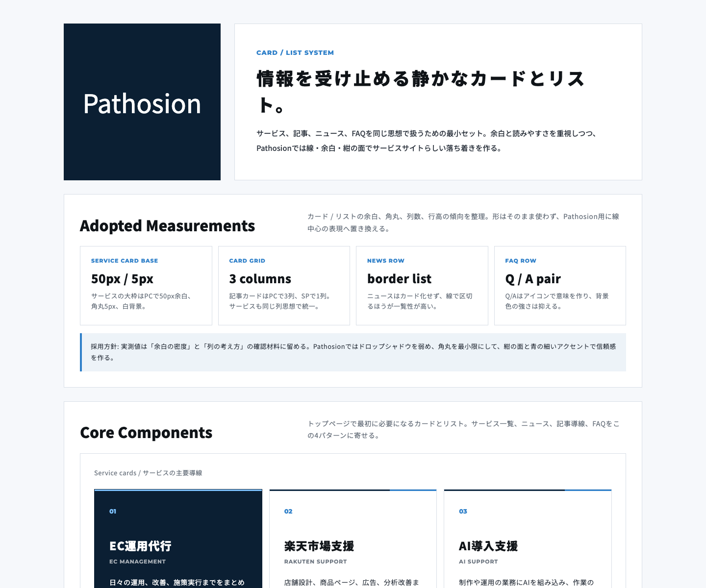Click the Pathosion logo block
Image resolution: width=706 pixels, height=588 pixels.
142,102
